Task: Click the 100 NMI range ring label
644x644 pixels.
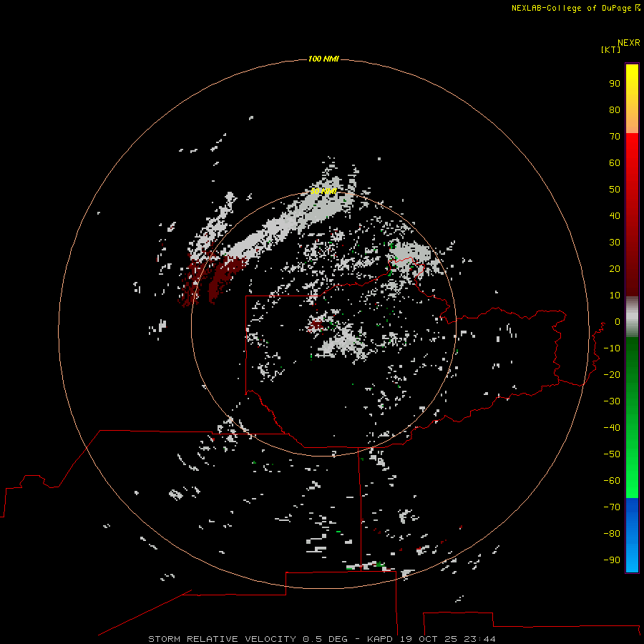Action: pos(323,59)
